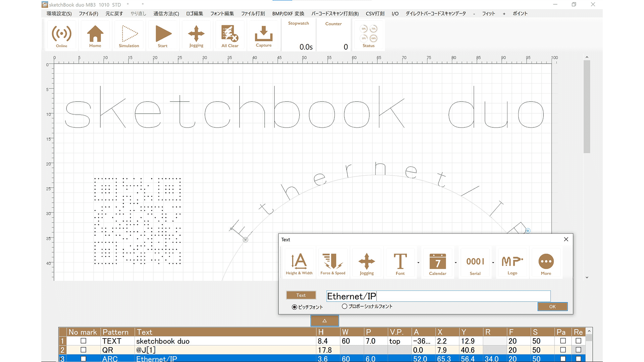Image resolution: width=644 pixels, height=362 pixels.
Task: Click the More options icon
Action: (x=546, y=263)
